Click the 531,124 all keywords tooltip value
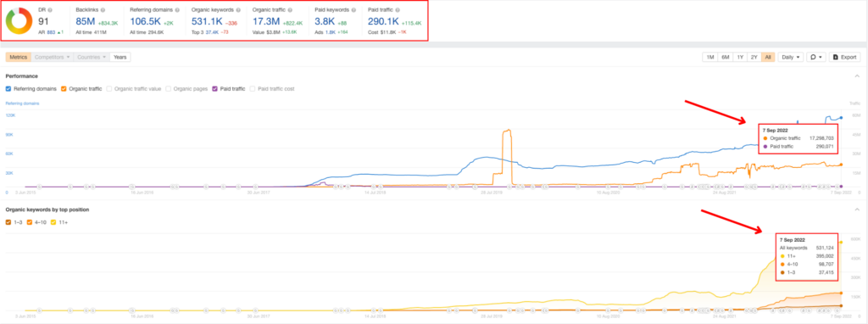The height and width of the screenshot is (324, 868). (x=824, y=249)
